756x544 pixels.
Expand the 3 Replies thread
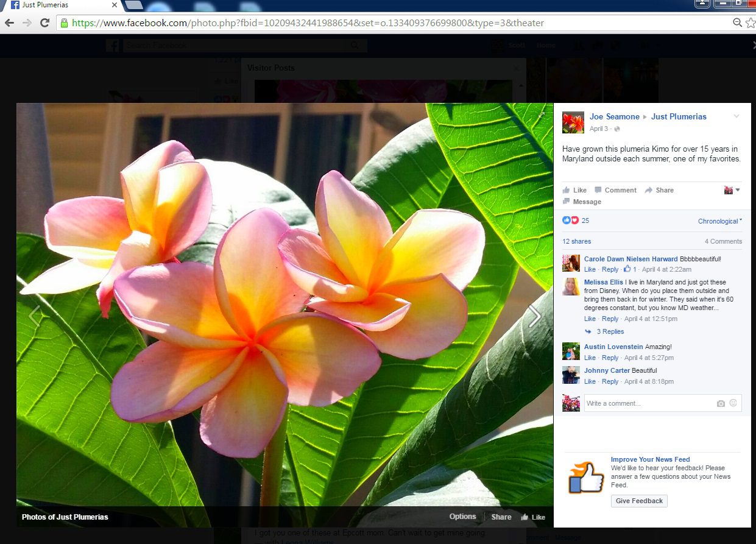pos(610,331)
